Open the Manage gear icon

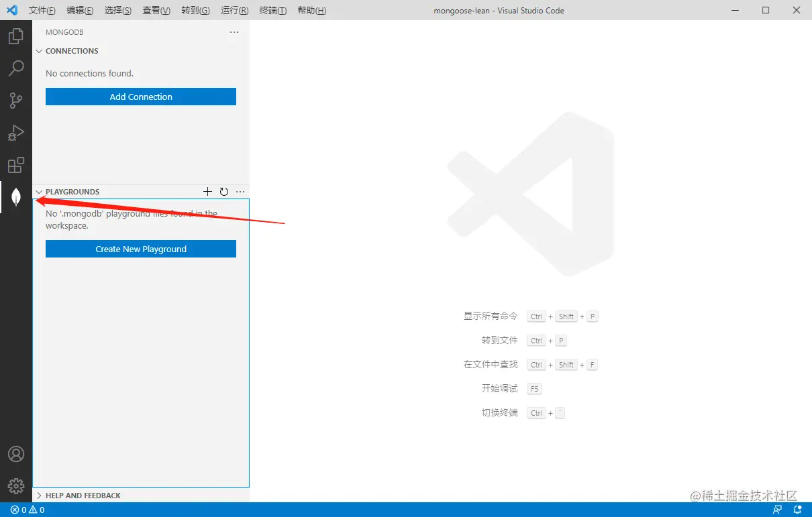pos(16,486)
